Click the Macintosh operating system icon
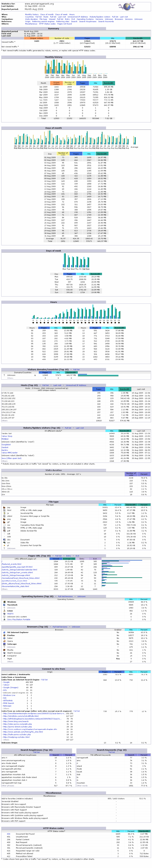 coord(4,605)
